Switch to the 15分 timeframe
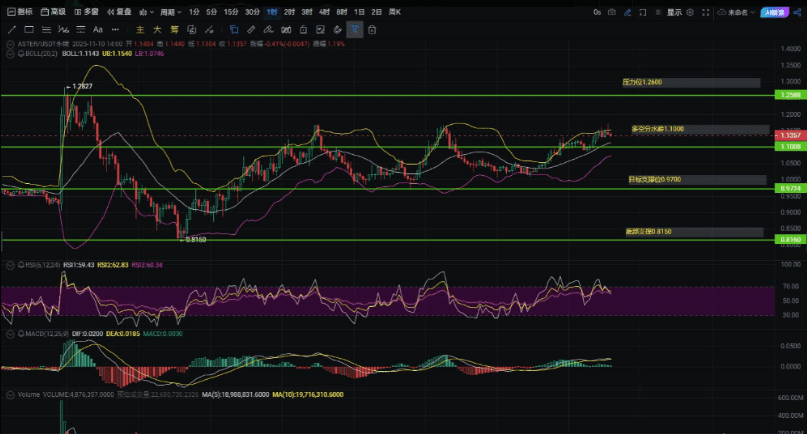 [x=231, y=13]
